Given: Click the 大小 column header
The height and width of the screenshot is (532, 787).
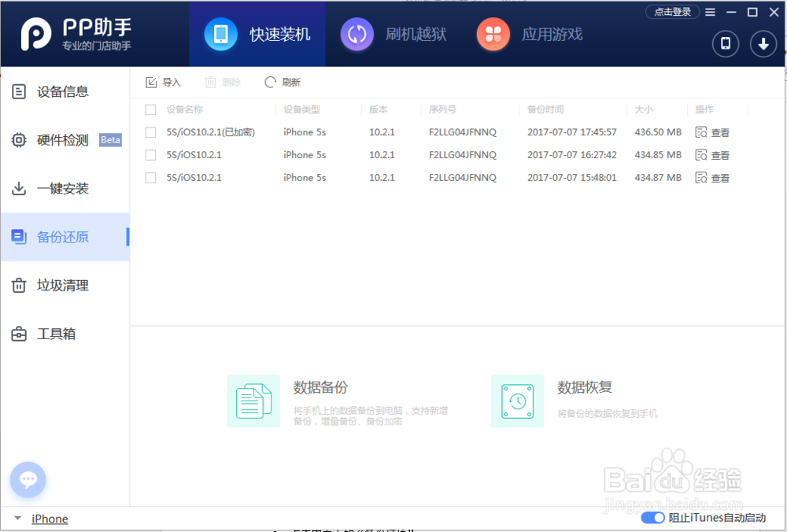Looking at the screenshot, I should point(644,109).
